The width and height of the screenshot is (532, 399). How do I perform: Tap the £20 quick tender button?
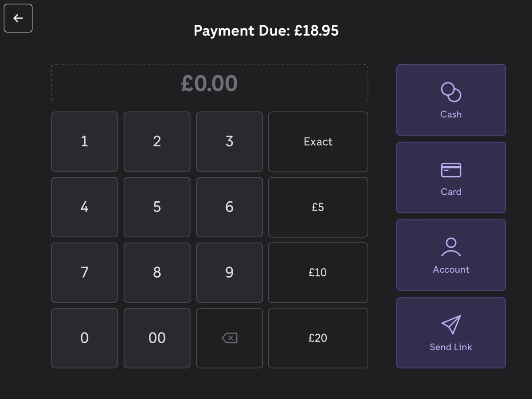pyautogui.click(x=318, y=338)
